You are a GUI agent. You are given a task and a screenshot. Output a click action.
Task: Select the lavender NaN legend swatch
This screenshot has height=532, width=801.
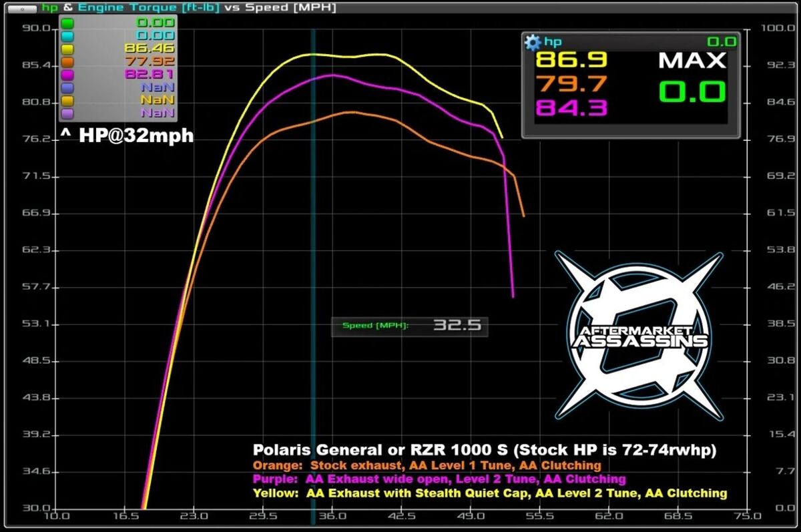(66, 112)
